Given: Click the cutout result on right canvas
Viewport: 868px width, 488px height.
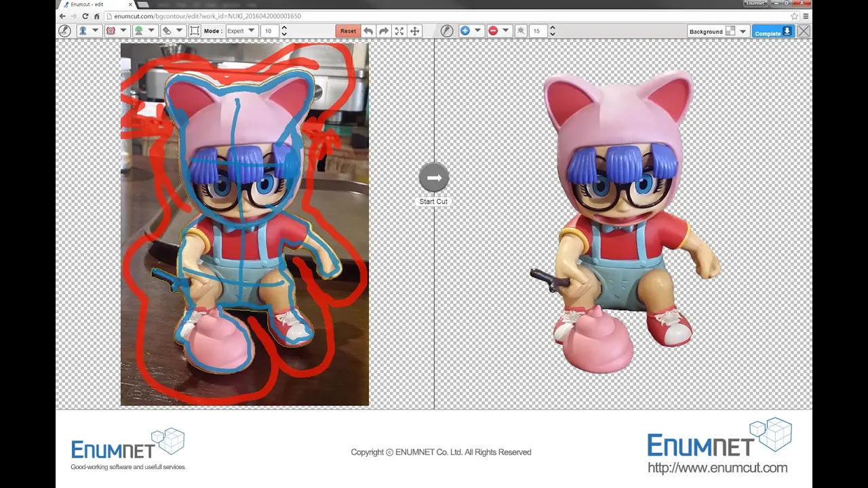Looking at the screenshot, I should click(624, 220).
